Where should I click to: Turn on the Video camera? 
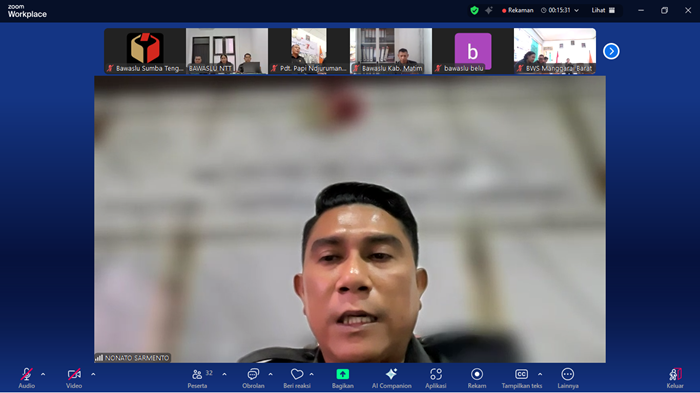click(x=74, y=378)
